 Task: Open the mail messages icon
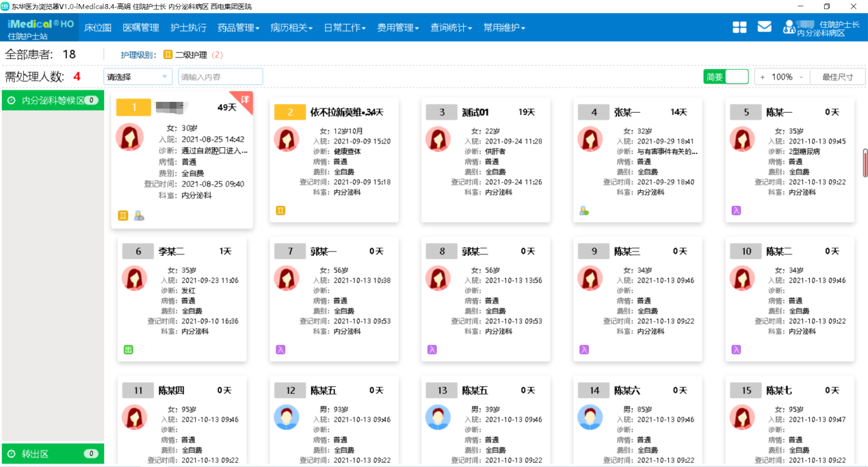(764, 27)
